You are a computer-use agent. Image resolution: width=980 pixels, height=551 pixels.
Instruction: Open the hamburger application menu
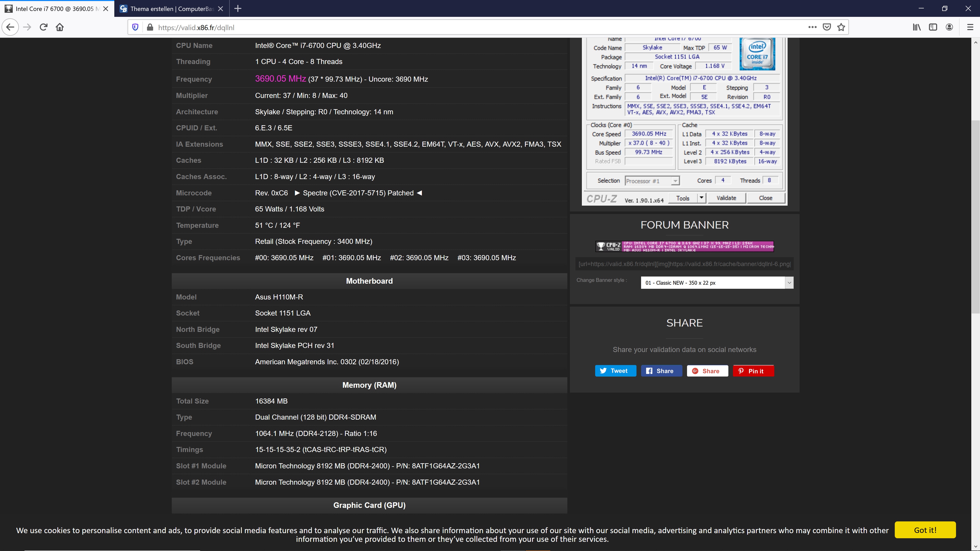point(970,27)
